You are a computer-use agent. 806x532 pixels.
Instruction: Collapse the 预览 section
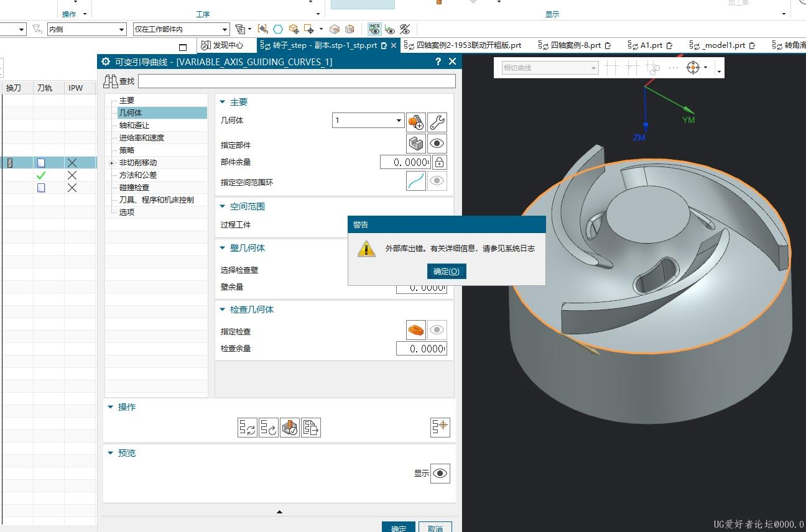111,453
